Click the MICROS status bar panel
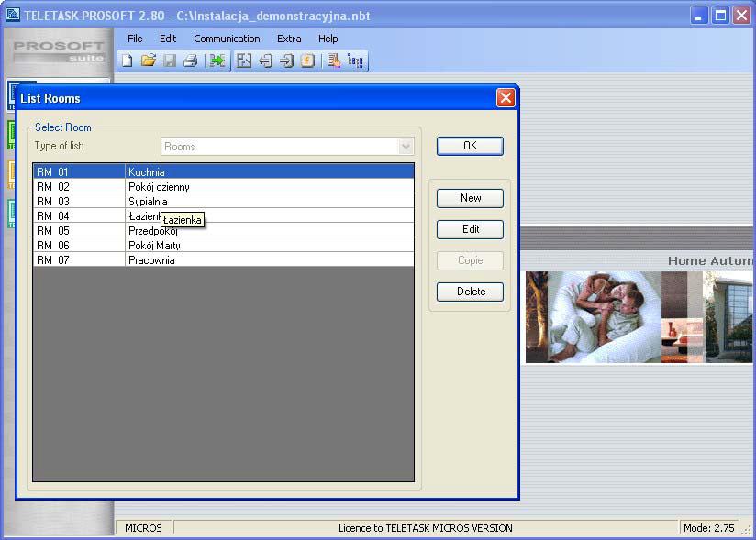The height and width of the screenshot is (540, 756). 144,528
